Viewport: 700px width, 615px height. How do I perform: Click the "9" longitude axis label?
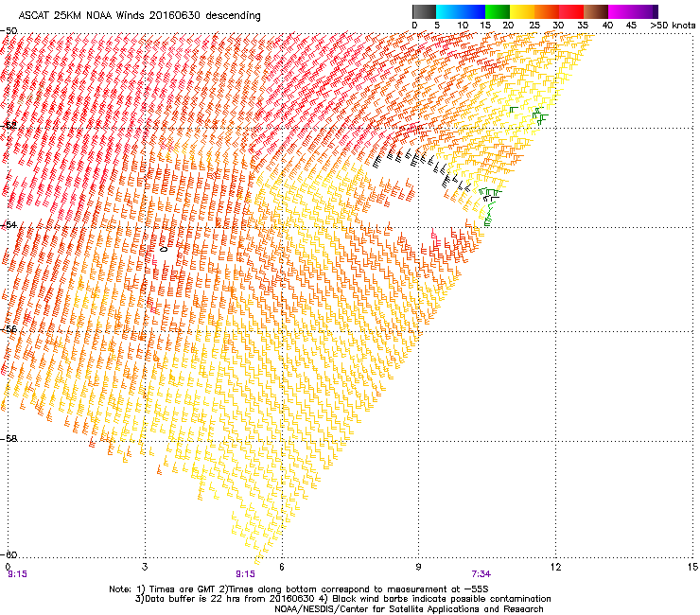pyautogui.click(x=418, y=567)
